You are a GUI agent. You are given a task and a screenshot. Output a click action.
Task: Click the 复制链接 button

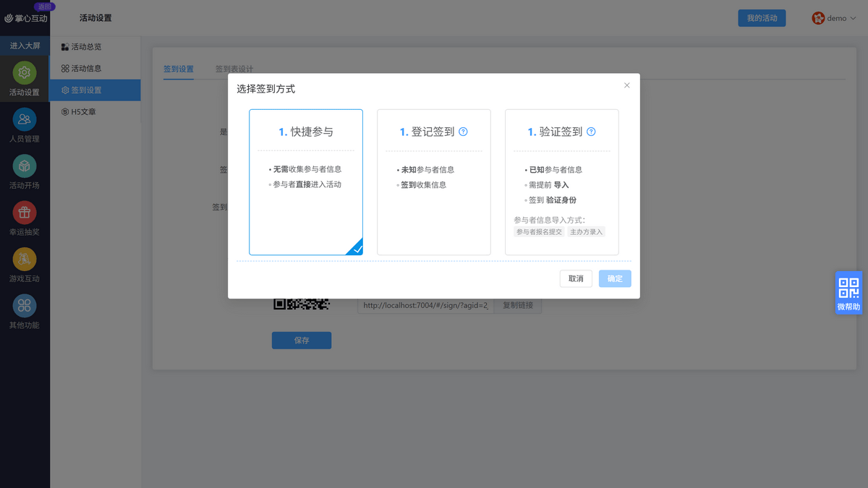click(518, 305)
